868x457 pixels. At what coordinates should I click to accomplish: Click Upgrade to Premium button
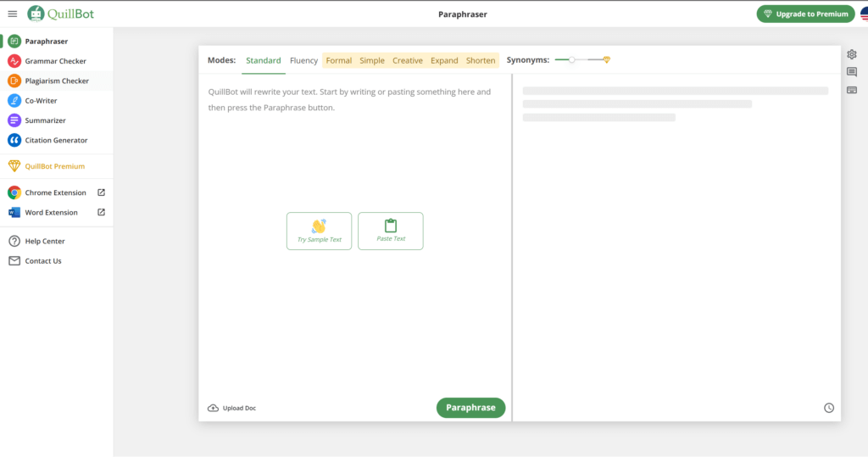coord(805,14)
